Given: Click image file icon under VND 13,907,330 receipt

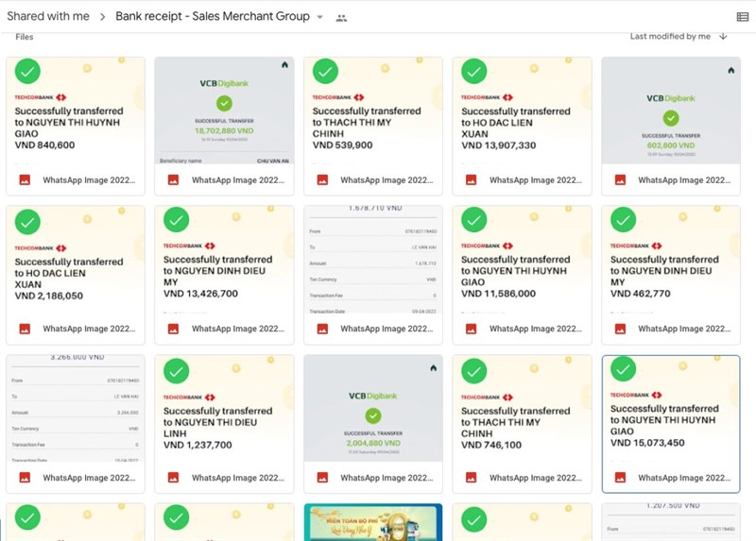Looking at the screenshot, I should 471,180.
